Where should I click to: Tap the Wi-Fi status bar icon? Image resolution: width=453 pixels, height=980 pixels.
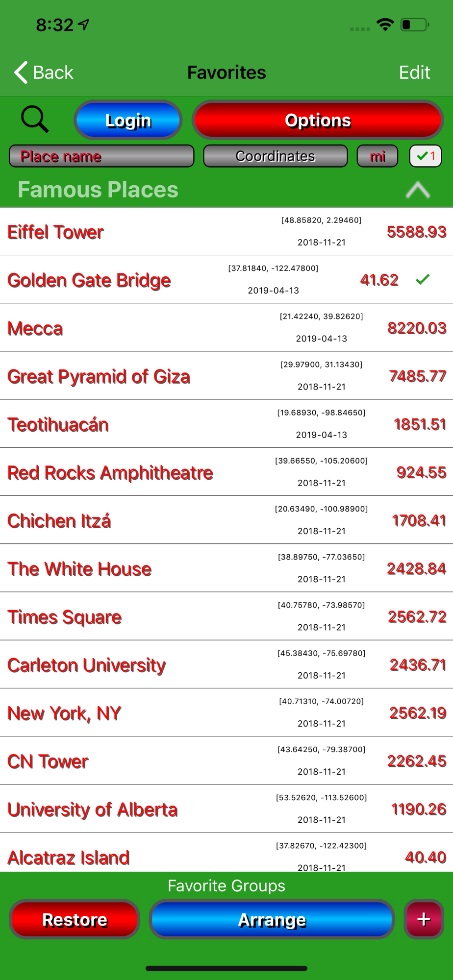pos(385,24)
